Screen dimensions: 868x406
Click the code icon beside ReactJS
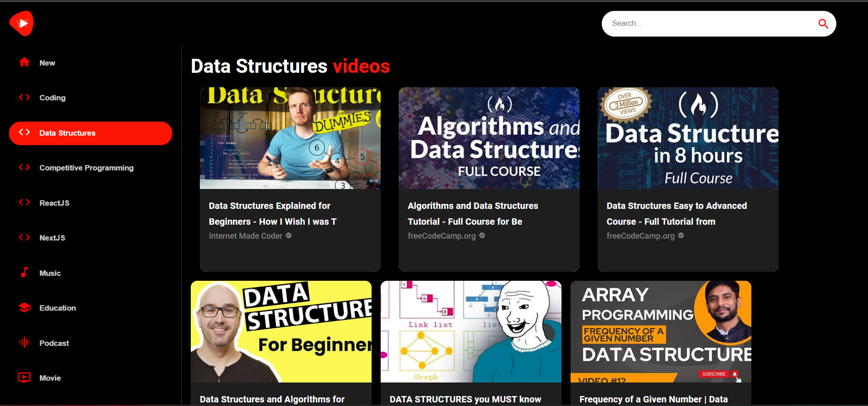click(x=24, y=203)
